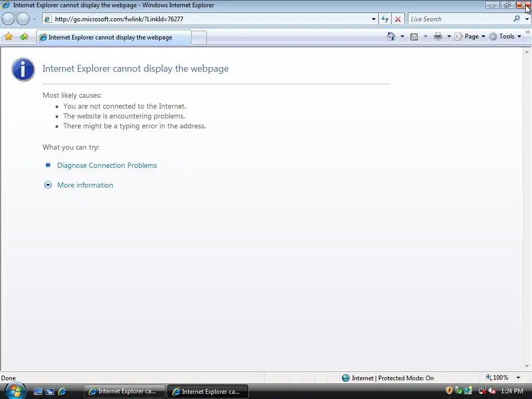
Task: Click the vertical scrollbar down arrow
Action: pyautogui.click(x=527, y=366)
